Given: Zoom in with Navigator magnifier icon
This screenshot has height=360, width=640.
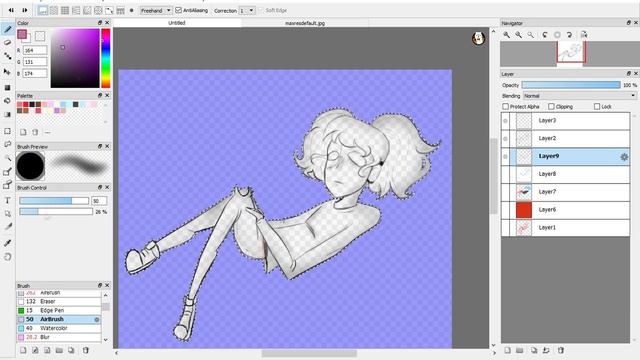Looking at the screenshot, I should tap(507, 35).
